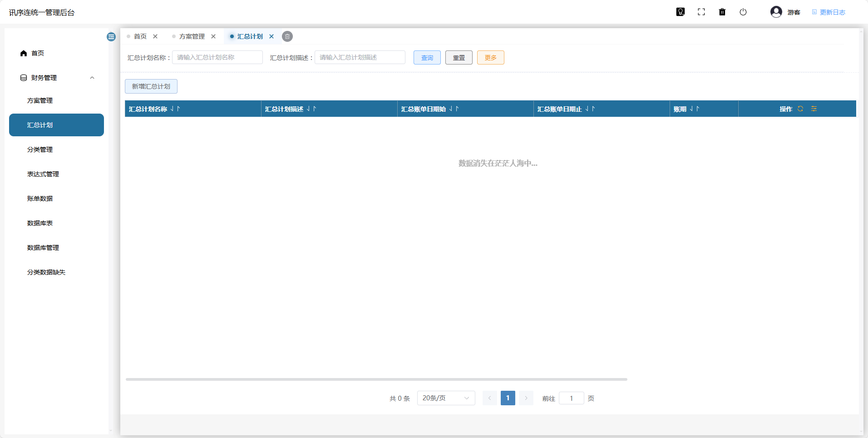
Task: Click the orange refresh icon in 操作 header
Action: (800, 109)
